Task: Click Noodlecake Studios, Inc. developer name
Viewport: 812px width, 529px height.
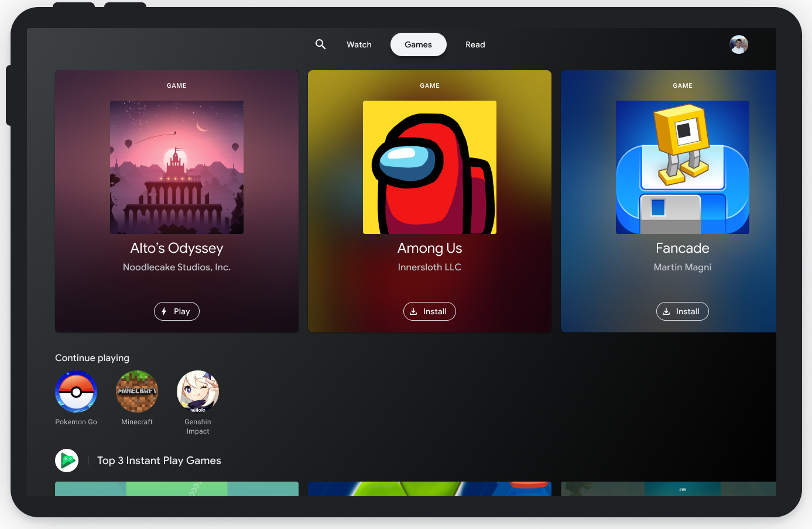Action: click(x=177, y=267)
